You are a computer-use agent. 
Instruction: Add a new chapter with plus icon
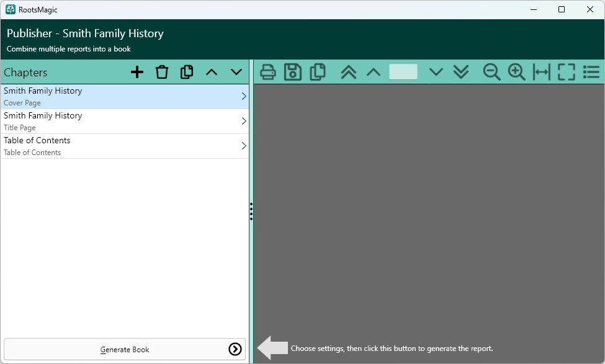coord(137,72)
